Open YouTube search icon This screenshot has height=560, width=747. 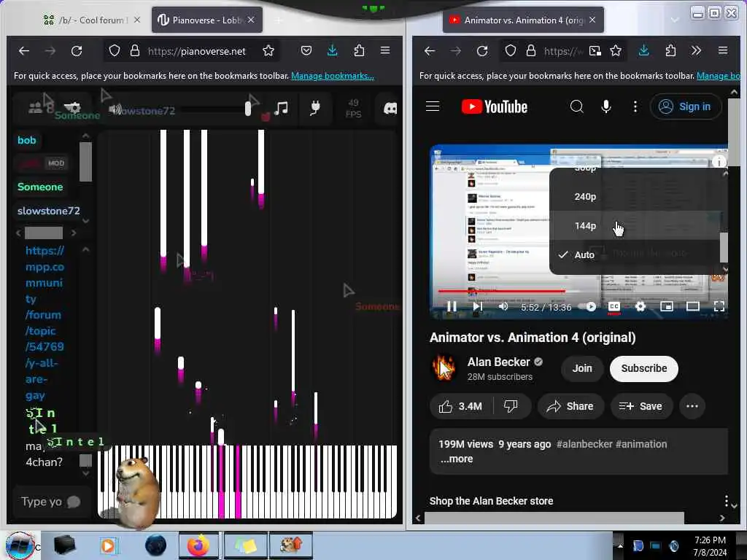pos(576,106)
